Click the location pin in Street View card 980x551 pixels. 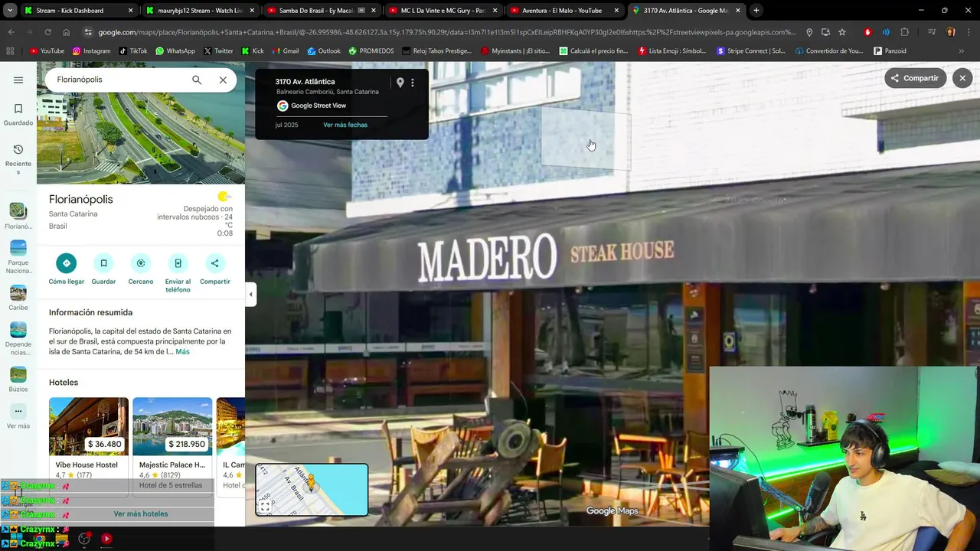pyautogui.click(x=400, y=83)
